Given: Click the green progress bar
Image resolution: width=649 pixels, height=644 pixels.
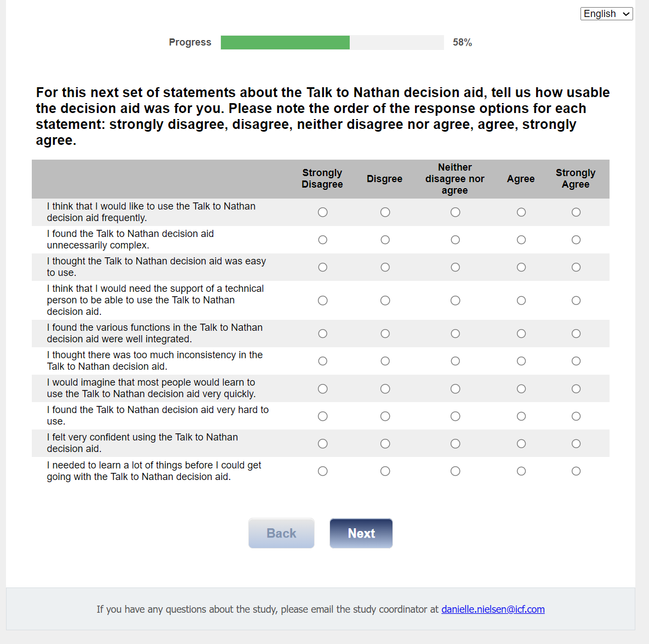Looking at the screenshot, I should coord(285,42).
